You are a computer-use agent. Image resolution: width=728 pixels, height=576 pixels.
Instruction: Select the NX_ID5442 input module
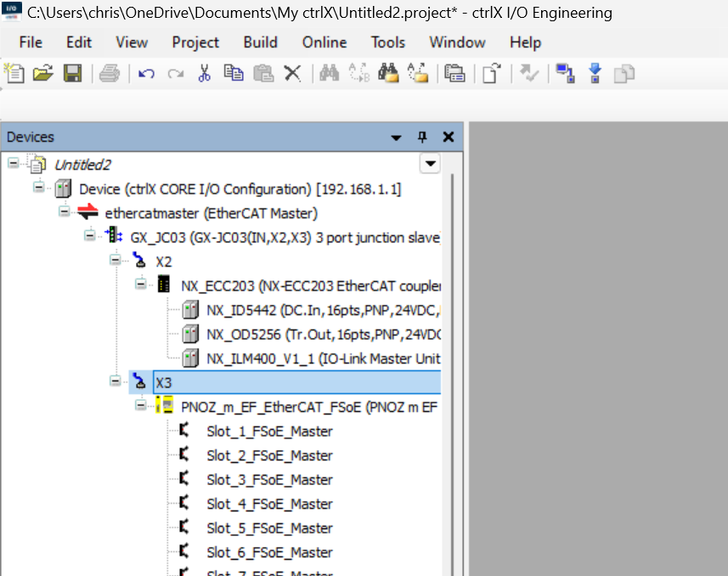pyautogui.click(x=323, y=310)
